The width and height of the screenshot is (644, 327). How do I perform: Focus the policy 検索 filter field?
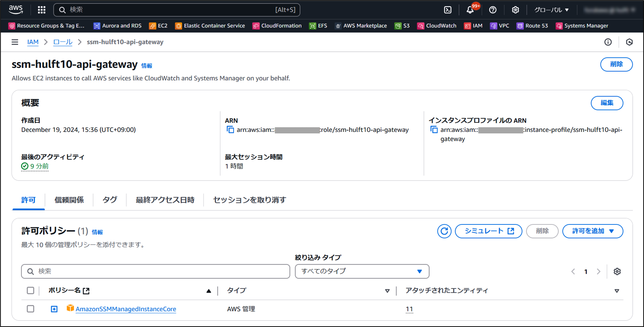156,272
